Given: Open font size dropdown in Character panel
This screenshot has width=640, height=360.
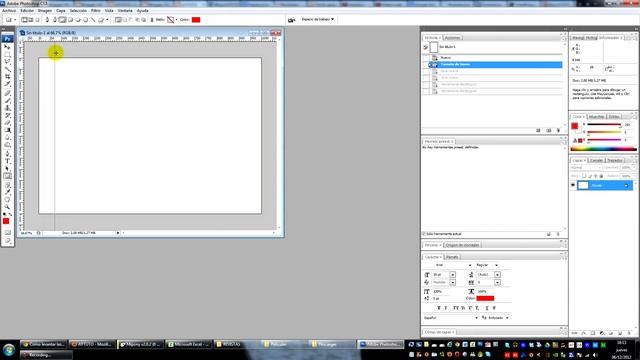Looking at the screenshot, I should pyautogui.click(x=452, y=275).
